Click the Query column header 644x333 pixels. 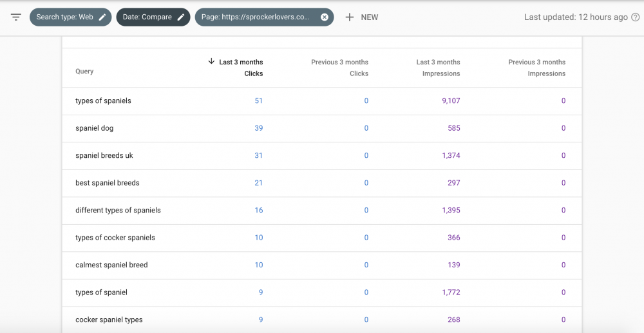tap(84, 71)
